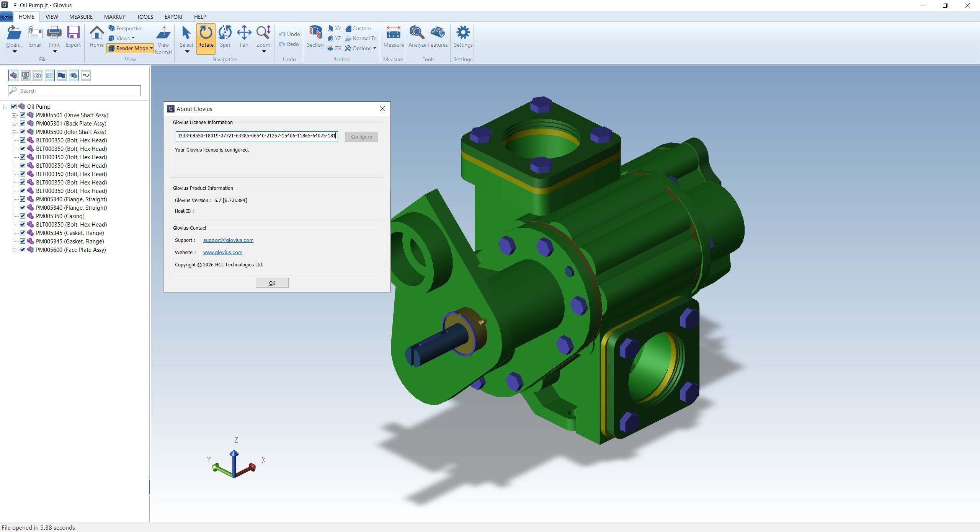Go to Home view
Image resolution: width=980 pixels, height=532 pixels.
point(96,36)
